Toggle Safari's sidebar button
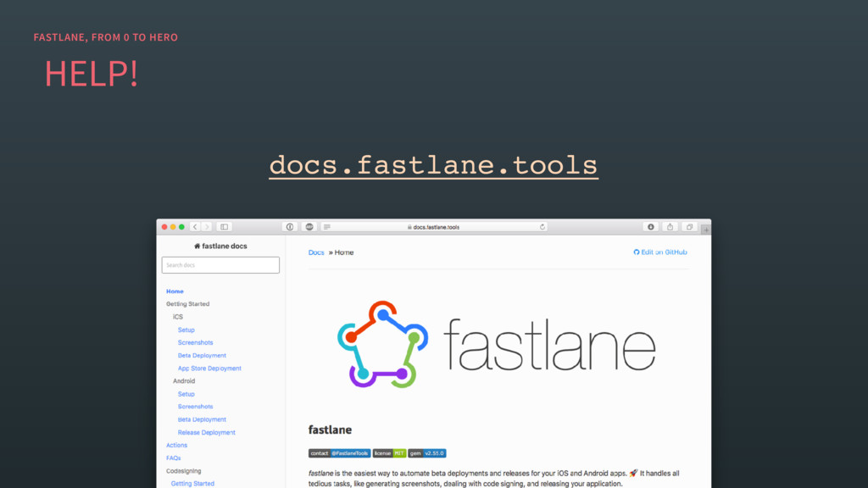 [x=224, y=227]
